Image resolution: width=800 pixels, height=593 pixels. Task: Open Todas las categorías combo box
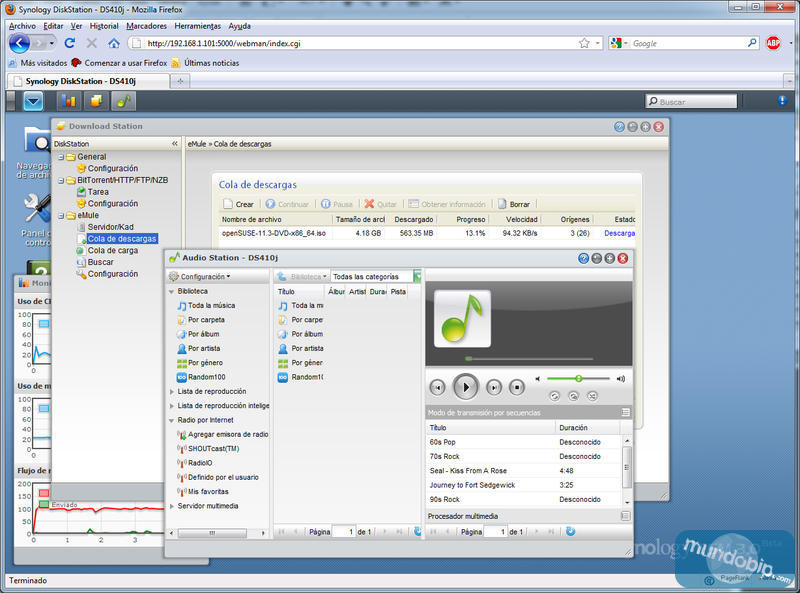point(376,277)
